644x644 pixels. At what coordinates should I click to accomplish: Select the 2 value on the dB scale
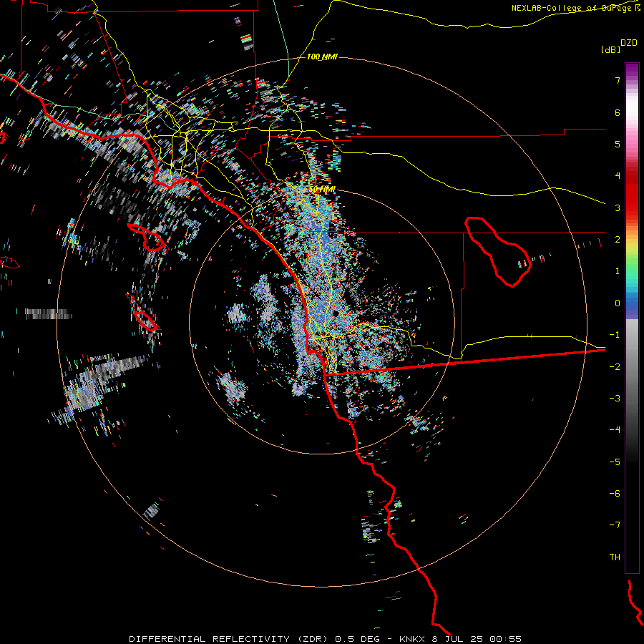(618, 240)
